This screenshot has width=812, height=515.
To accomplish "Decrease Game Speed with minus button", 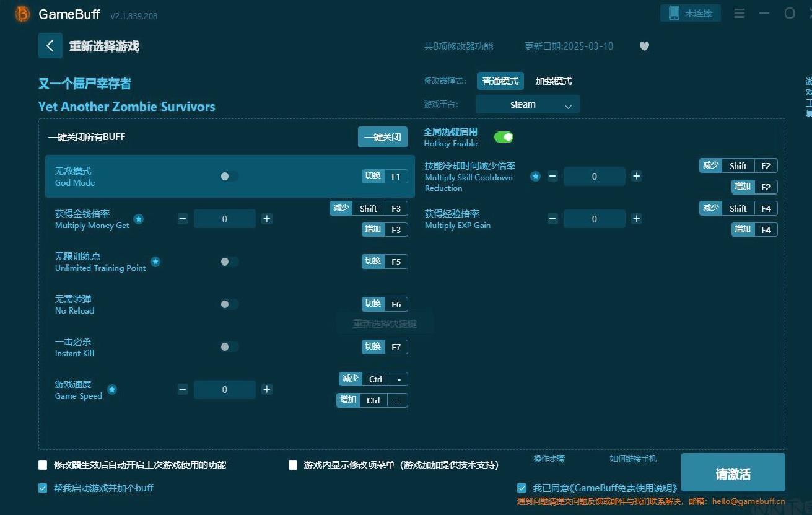I will point(183,389).
